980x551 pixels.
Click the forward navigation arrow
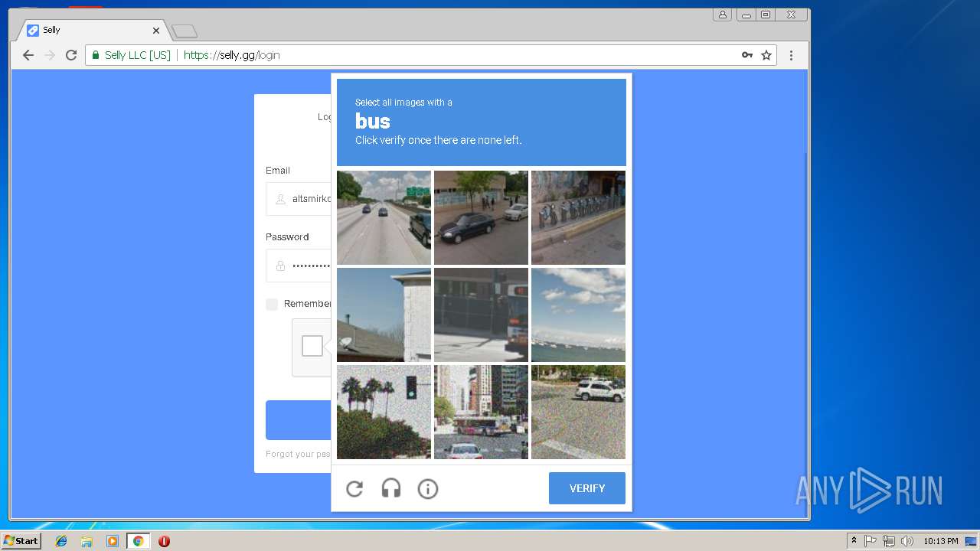(x=50, y=55)
